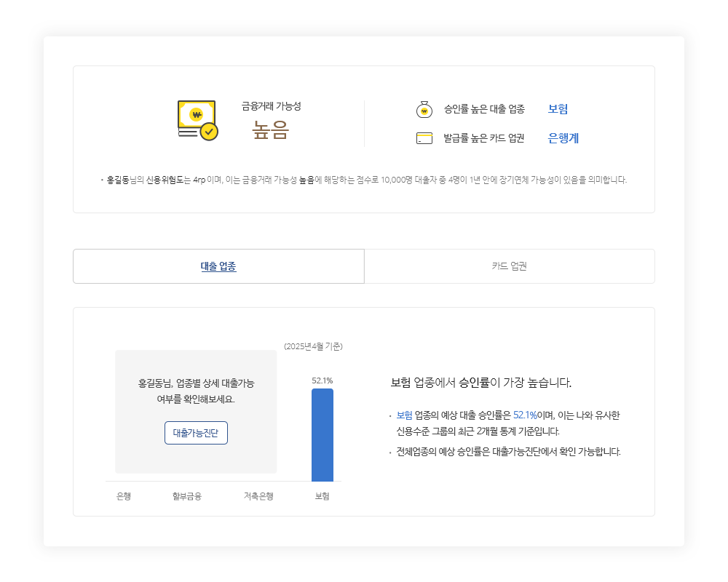Click the 신용위험도 explanation footnote
The width and height of the screenshot is (728, 582).
(364, 180)
